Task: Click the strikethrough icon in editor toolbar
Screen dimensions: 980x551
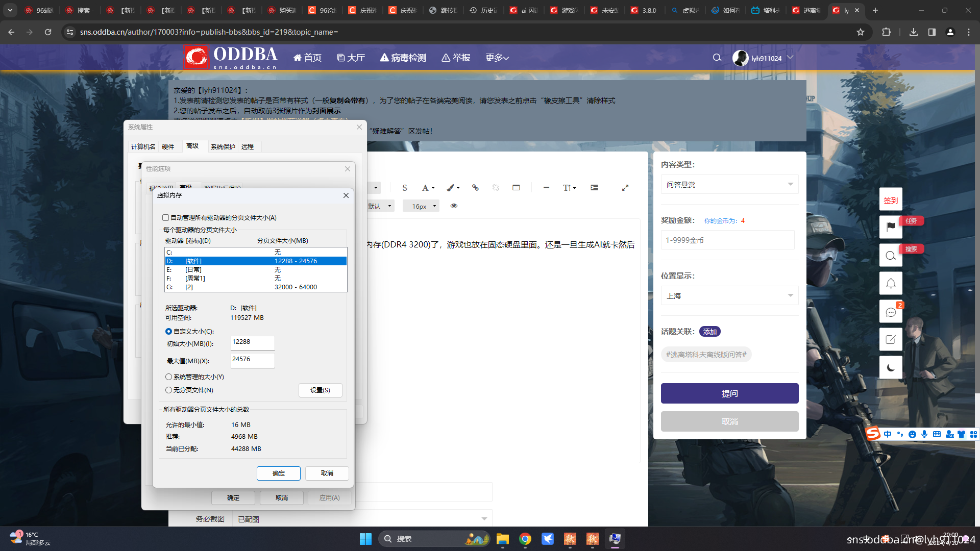Action: pyautogui.click(x=405, y=188)
